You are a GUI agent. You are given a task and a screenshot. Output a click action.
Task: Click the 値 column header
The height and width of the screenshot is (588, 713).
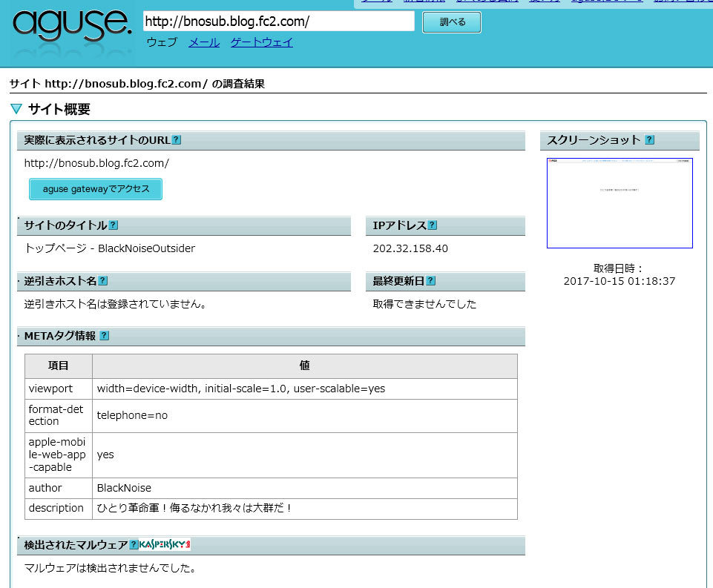pyautogui.click(x=305, y=366)
